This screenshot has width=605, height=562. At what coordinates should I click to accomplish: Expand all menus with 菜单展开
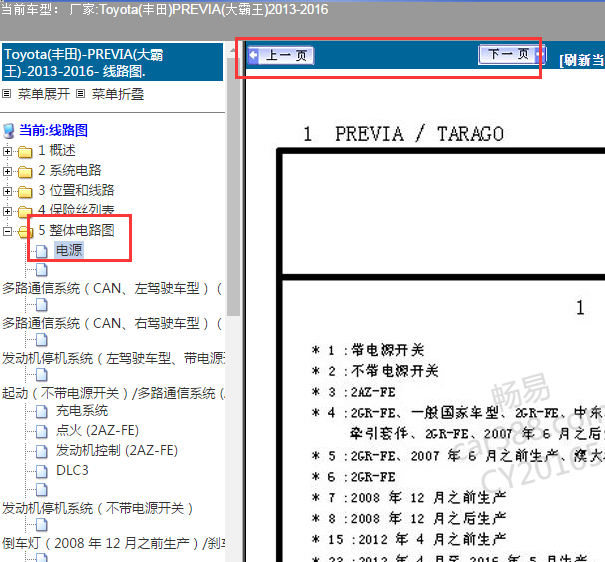(x=44, y=94)
